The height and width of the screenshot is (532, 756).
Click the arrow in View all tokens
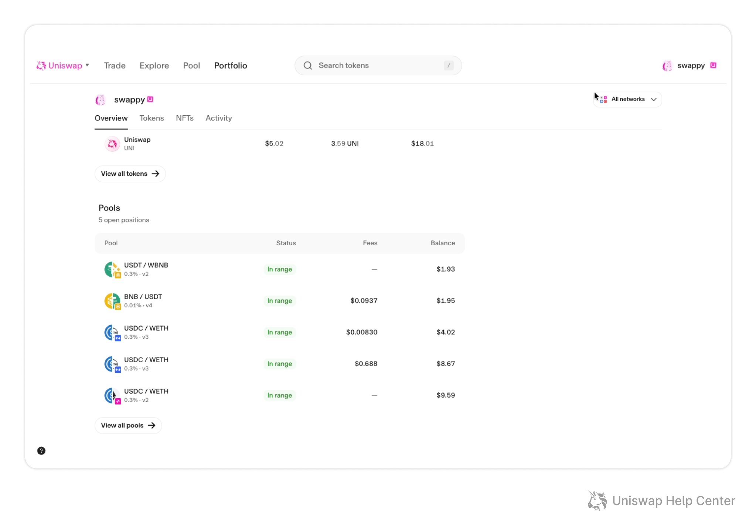[x=156, y=174]
